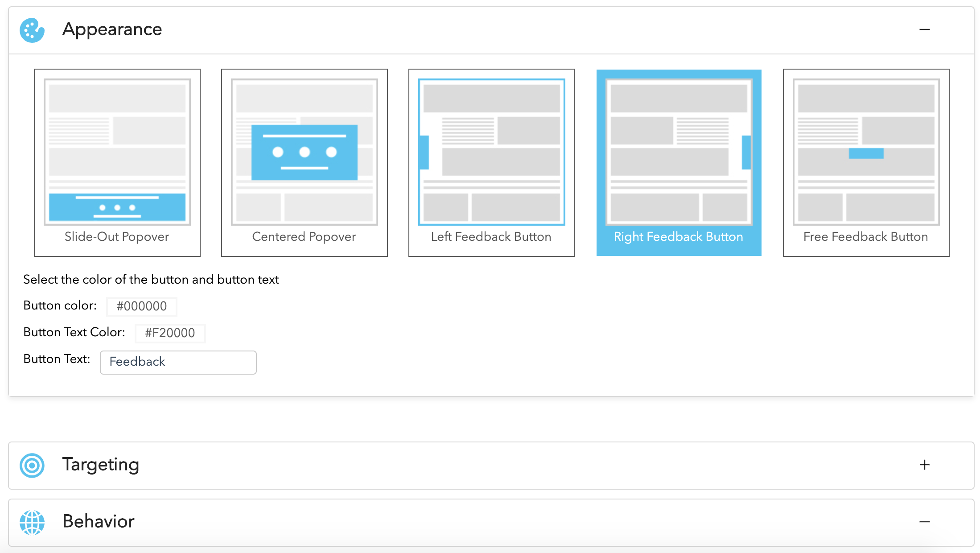Click the Centered Popover blue dialog illustration
This screenshot has height=553, width=980.
305,153
